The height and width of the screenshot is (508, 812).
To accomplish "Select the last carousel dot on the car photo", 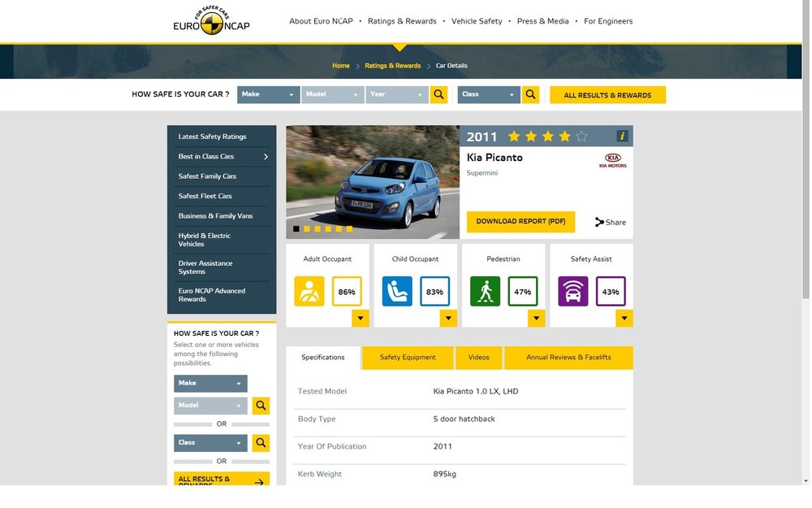I will click(349, 228).
